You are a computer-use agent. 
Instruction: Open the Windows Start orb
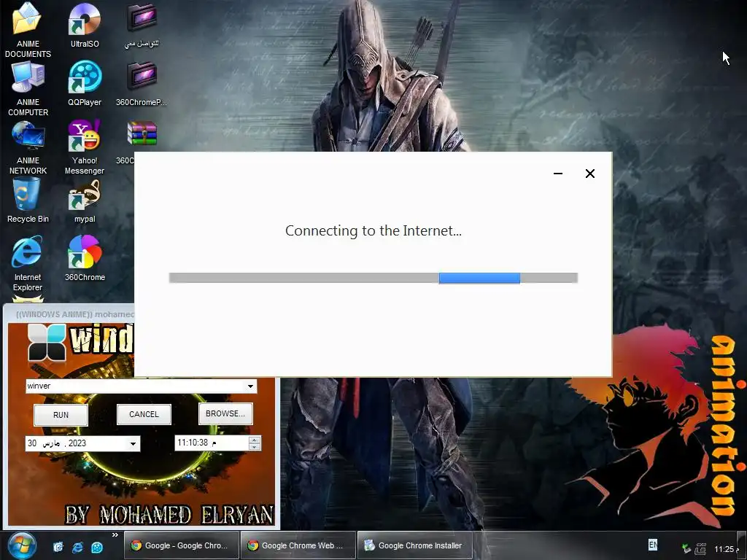tap(22, 545)
